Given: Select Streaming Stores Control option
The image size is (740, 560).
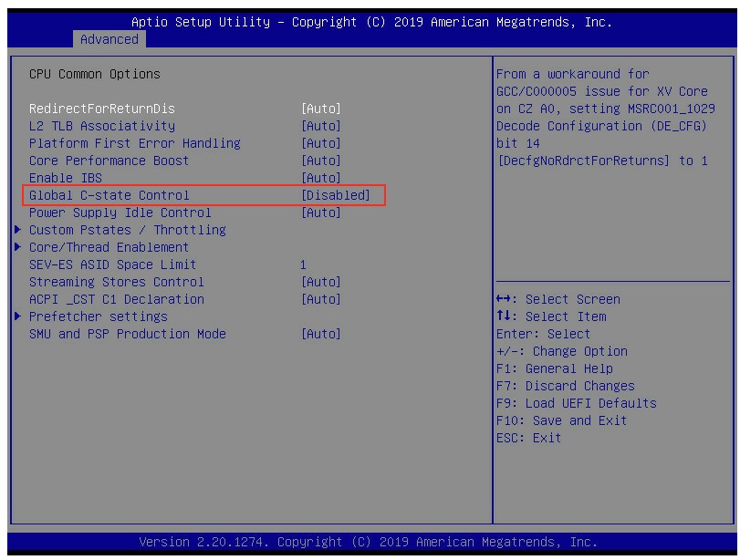Looking at the screenshot, I should pos(117,282).
